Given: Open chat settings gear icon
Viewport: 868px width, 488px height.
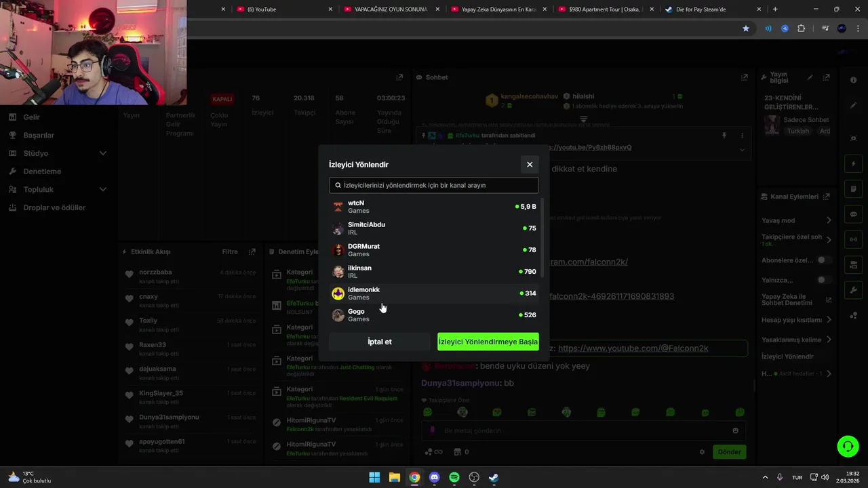Looking at the screenshot, I should 702,451.
